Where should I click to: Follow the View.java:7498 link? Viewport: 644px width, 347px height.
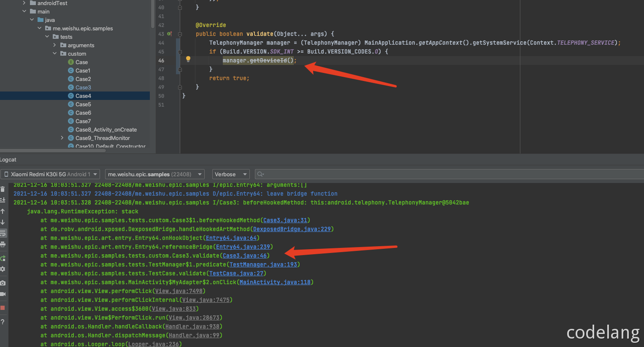[x=179, y=291]
